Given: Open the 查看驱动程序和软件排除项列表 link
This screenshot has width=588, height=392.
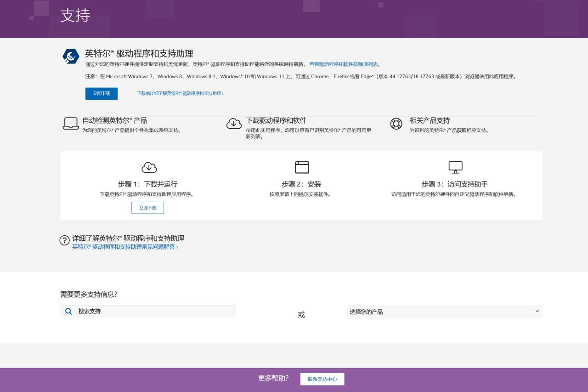Looking at the screenshot, I should 345,64.
